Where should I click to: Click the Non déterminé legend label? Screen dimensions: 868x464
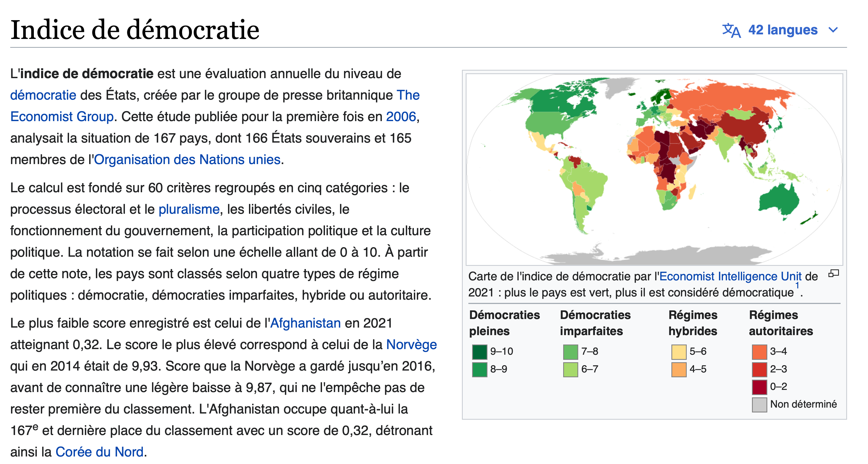tap(803, 404)
